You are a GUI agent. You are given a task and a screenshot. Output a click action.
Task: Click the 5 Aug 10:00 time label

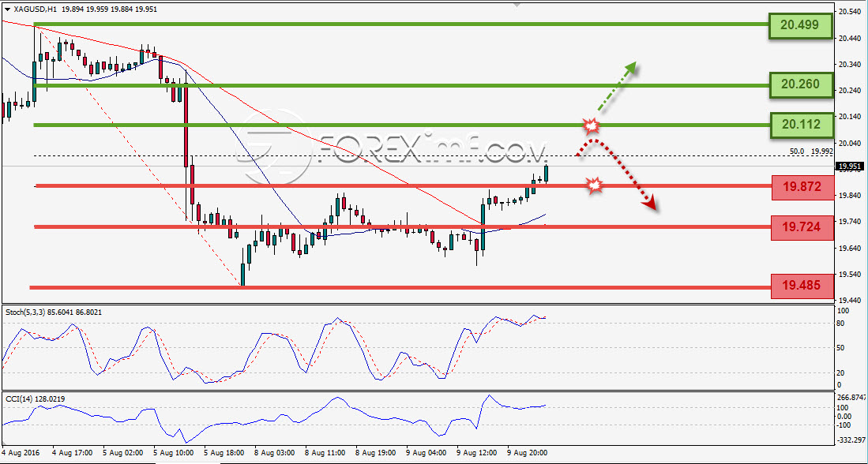[173, 453]
